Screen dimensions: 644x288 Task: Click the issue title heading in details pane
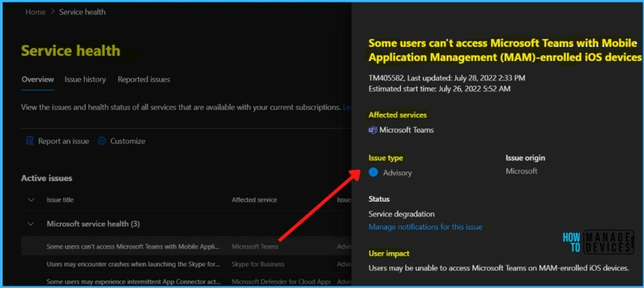(x=505, y=50)
